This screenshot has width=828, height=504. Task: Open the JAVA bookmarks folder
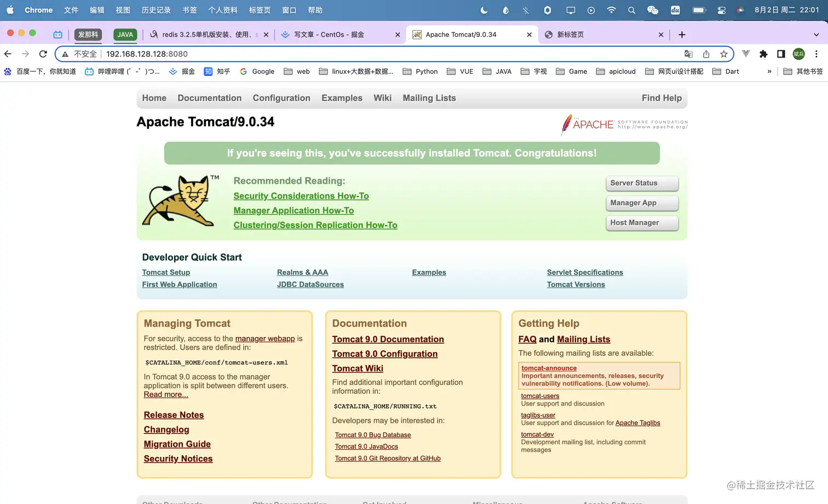(x=497, y=71)
